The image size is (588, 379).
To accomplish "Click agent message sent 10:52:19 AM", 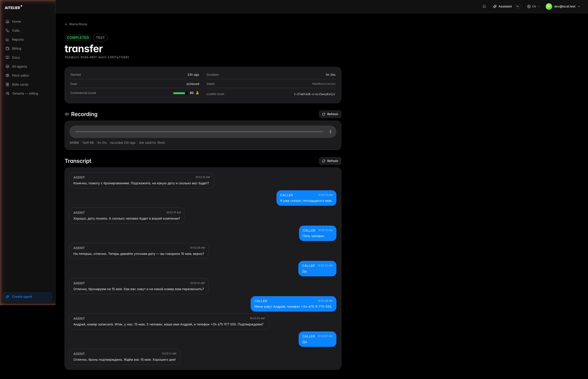I will 127,215.
